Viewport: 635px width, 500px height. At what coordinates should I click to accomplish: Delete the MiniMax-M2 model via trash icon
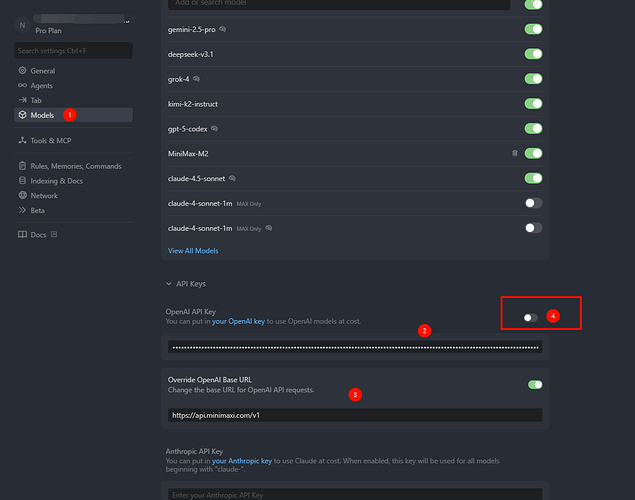(x=515, y=154)
